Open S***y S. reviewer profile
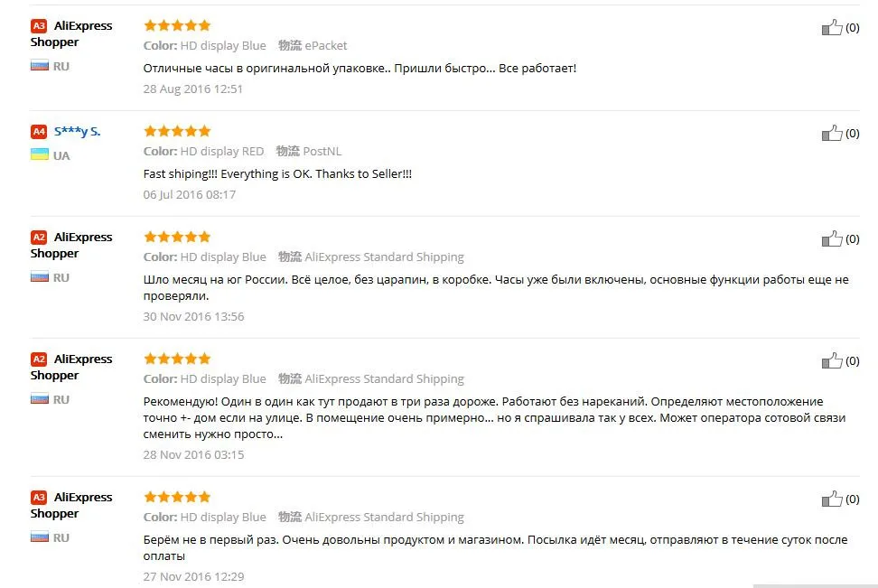The height and width of the screenshot is (588, 878). click(78, 132)
